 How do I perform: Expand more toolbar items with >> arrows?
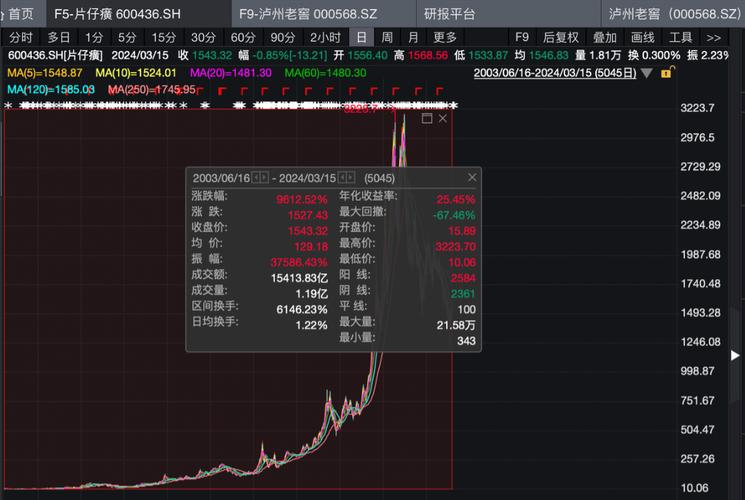click(714, 38)
